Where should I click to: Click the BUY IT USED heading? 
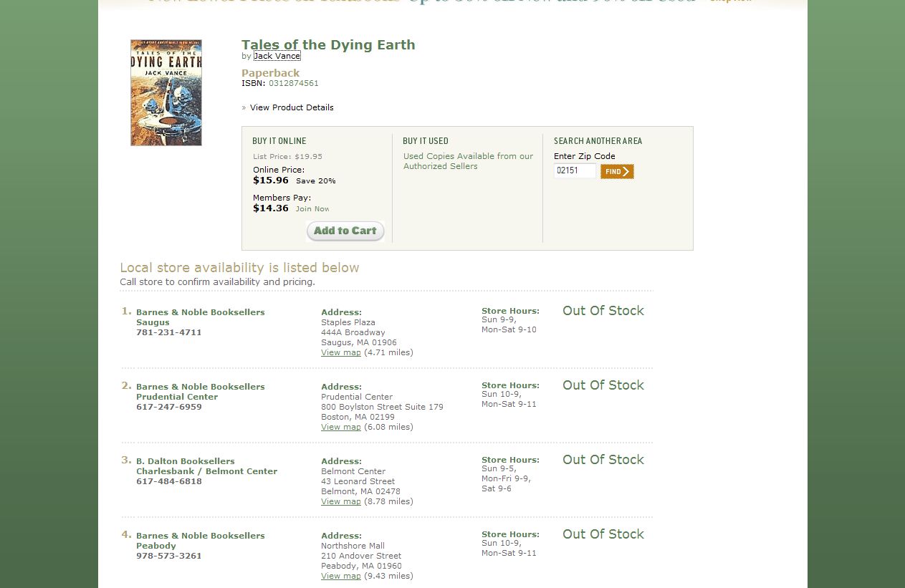(426, 141)
